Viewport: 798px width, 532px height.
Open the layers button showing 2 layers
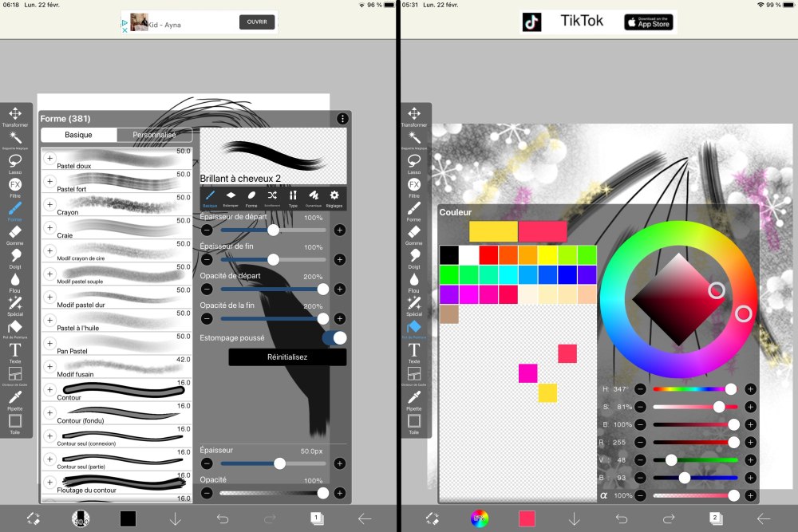point(716,518)
